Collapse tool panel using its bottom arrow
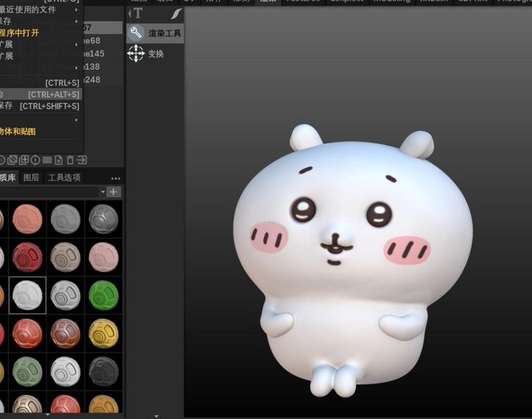Screen dimensions: 532x419 click(156, 416)
